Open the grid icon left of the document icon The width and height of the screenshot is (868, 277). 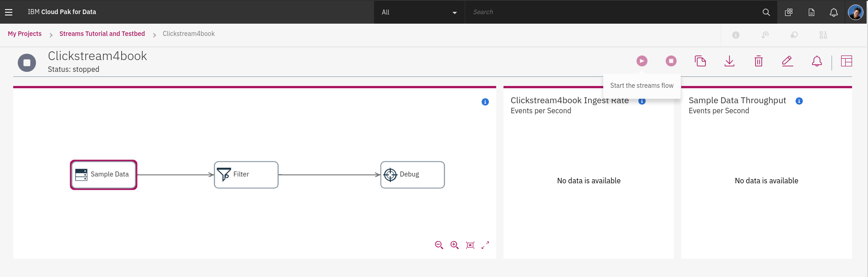[x=789, y=12]
